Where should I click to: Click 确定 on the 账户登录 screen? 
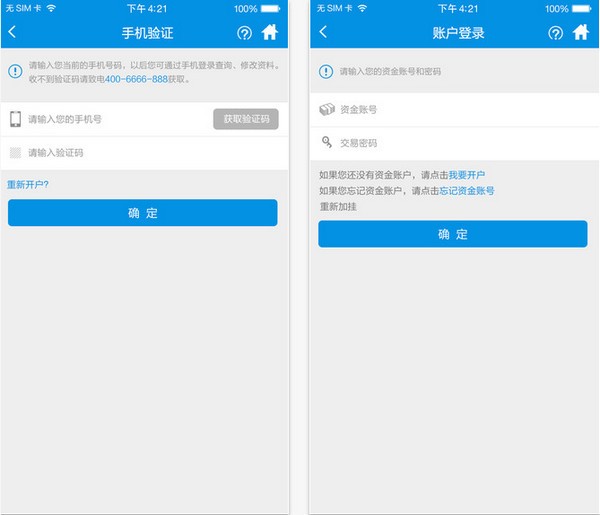(453, 234)
